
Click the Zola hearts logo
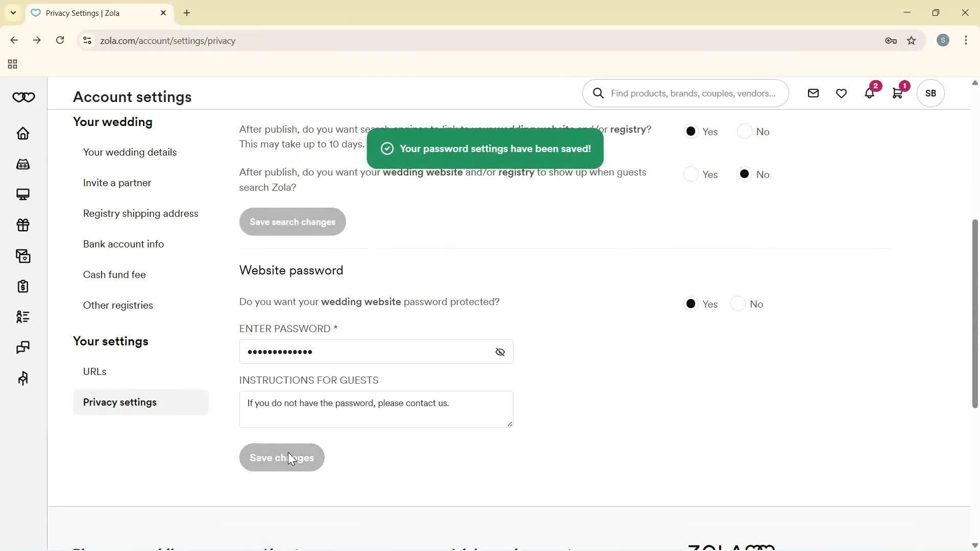pos(23,97)
